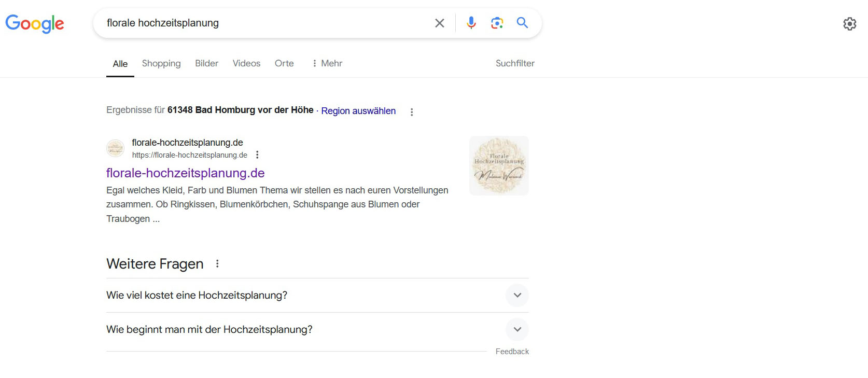Open the Florale Hochzeitsplanung result thumbnail

click(x=499, y=165)
